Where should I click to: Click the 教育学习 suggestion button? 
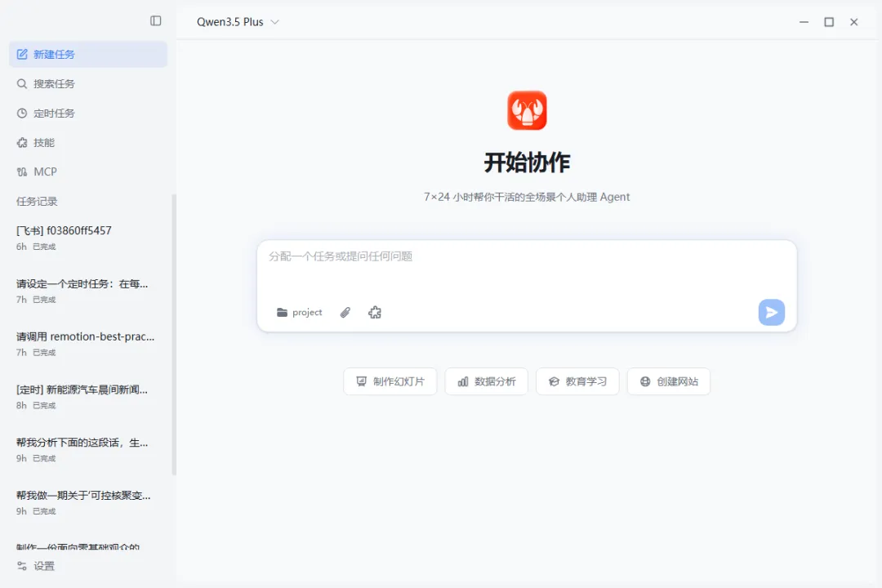click(577, 381)
